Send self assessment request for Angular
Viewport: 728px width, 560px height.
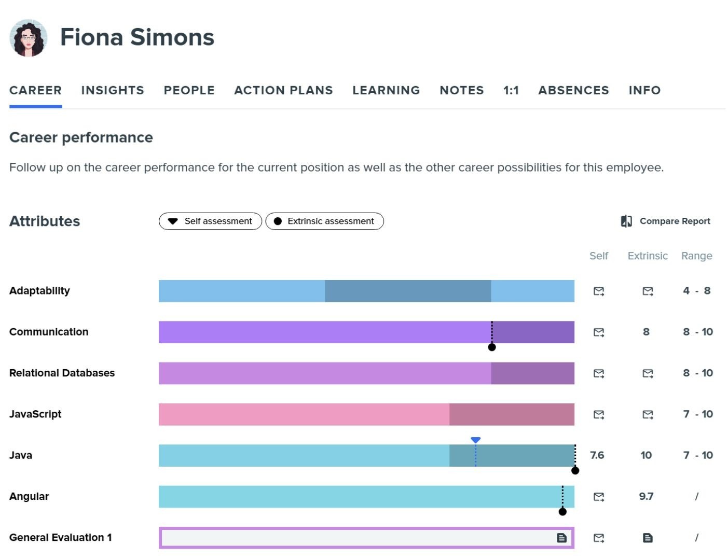tap(599, 497)
